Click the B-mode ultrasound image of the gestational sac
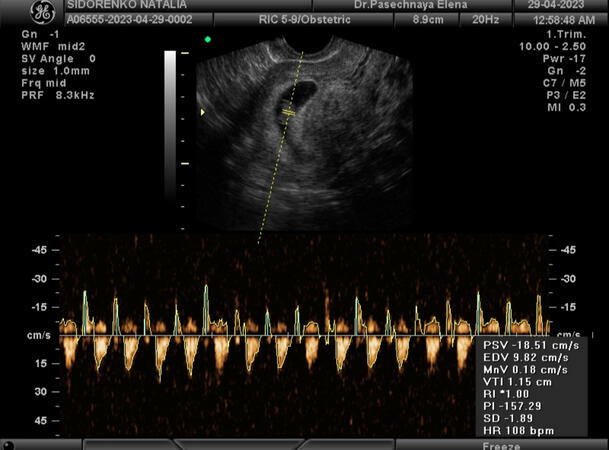 [x=304, y=132]
